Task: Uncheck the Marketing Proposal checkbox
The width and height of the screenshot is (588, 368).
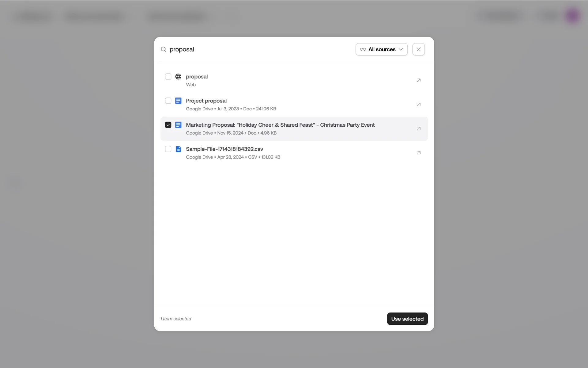Action: click(x=168, y=125)
